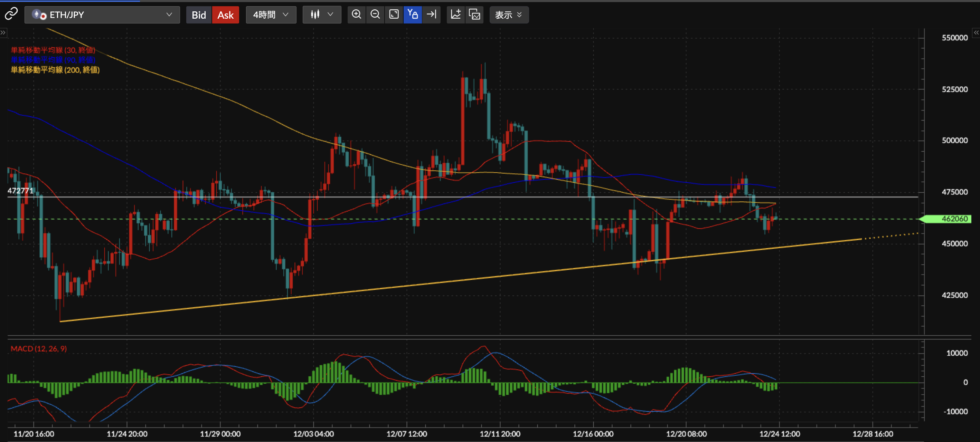Open the candlestick chart type dropdown
980x442 pixels.
tap(321, 15)
